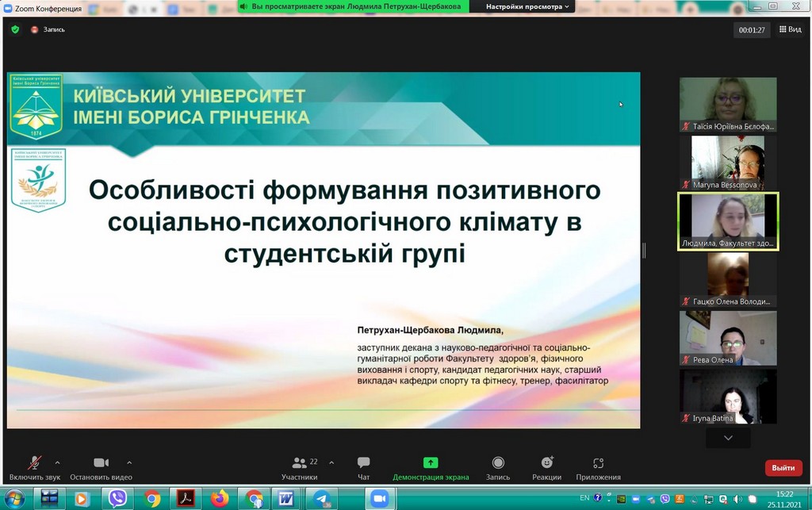Expand video options arrow beside camera

[x=129, y=462]
